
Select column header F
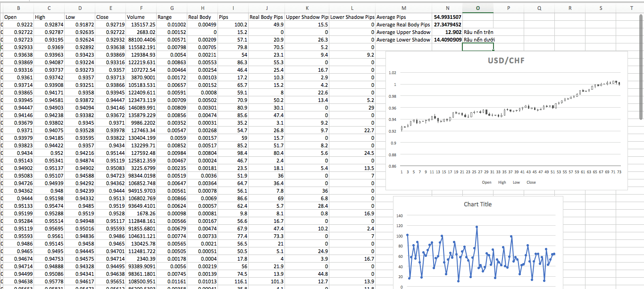[x=141, y=8]
